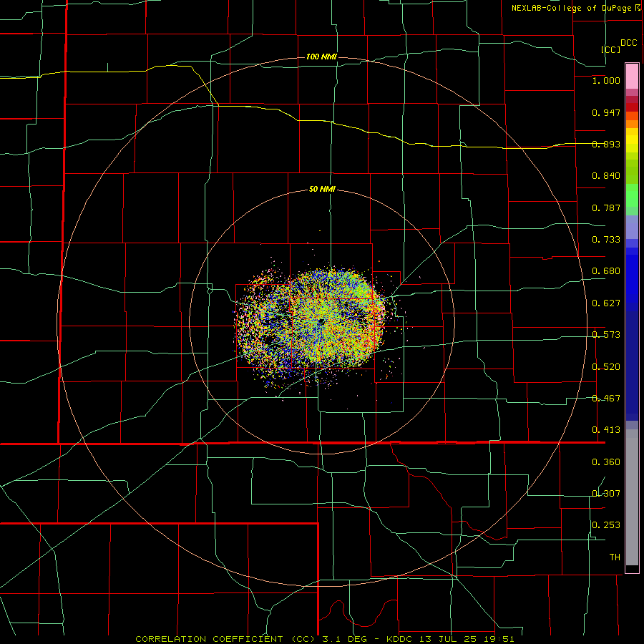Select the 0.520 scale label
This screenshot has height=644, width=644.
point(606,367)
